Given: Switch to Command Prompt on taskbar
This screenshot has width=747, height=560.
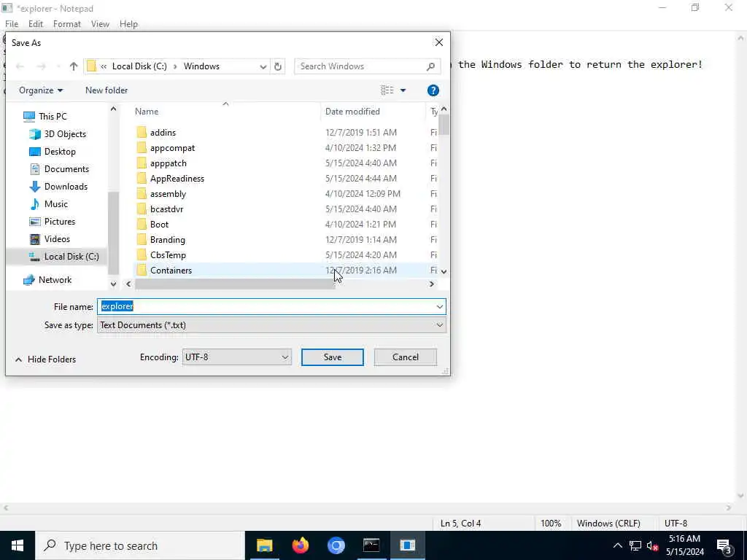Looking at the screenshot, I should pyautogui.click(x=371, y=545).
